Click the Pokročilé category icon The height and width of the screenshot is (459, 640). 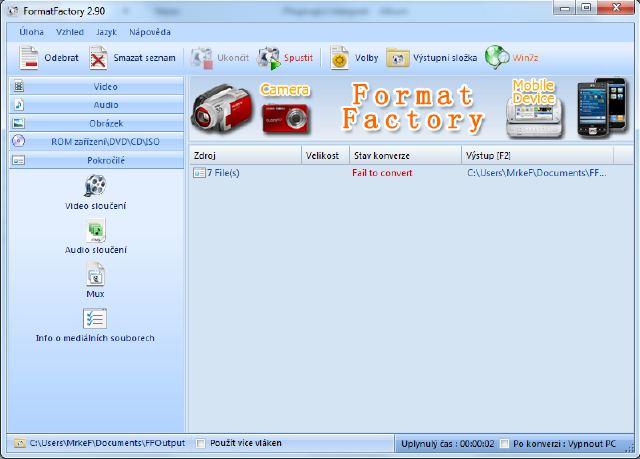[x=18, y=160]
